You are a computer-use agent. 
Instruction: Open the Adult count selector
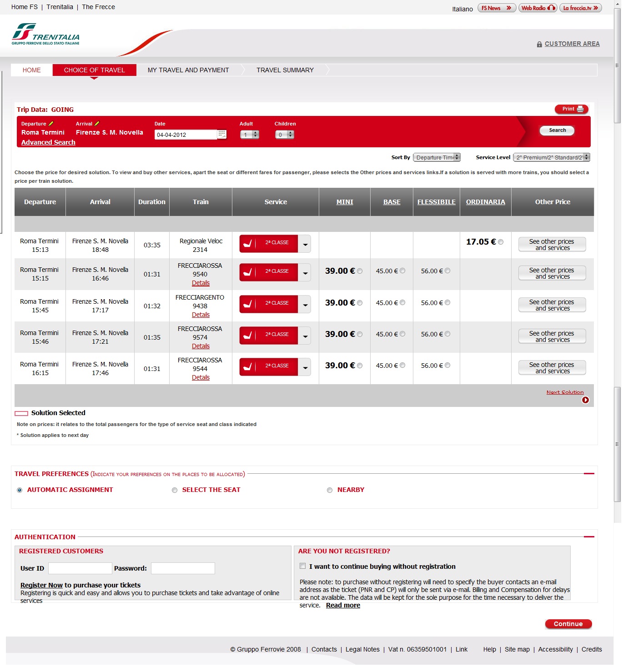[250, 135]
